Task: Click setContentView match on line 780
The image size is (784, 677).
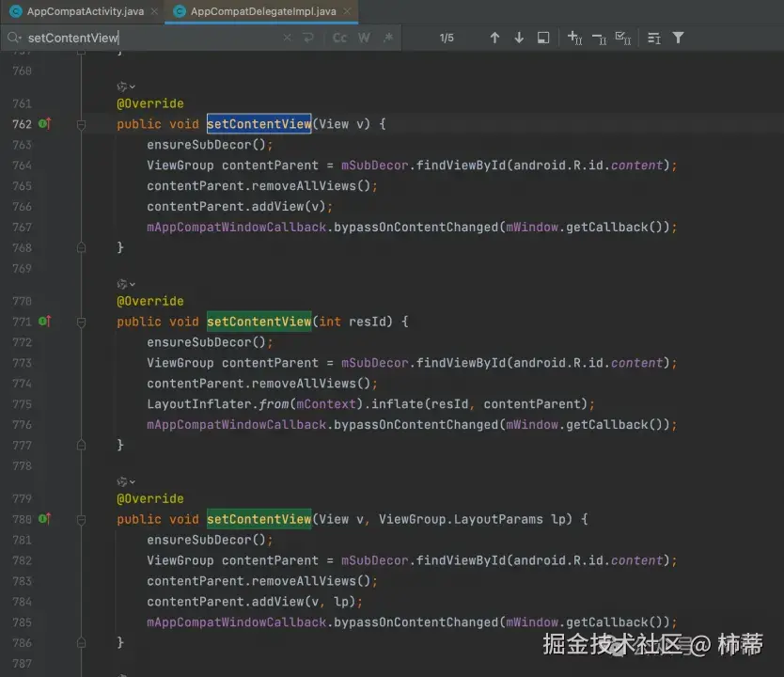Action: point(259,518)
